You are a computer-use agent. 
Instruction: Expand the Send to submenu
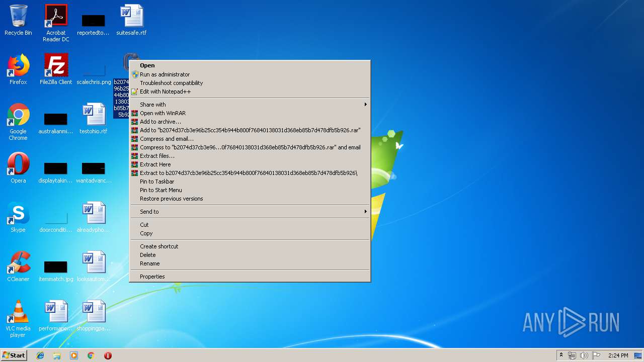(x=250, y=212)
